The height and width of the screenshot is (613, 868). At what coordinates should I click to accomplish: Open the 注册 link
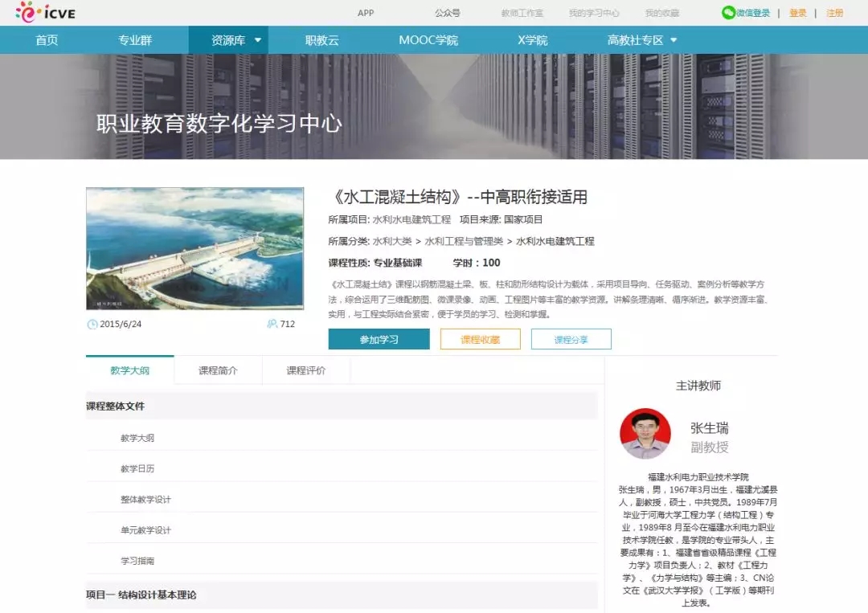(x=834, y=13)
